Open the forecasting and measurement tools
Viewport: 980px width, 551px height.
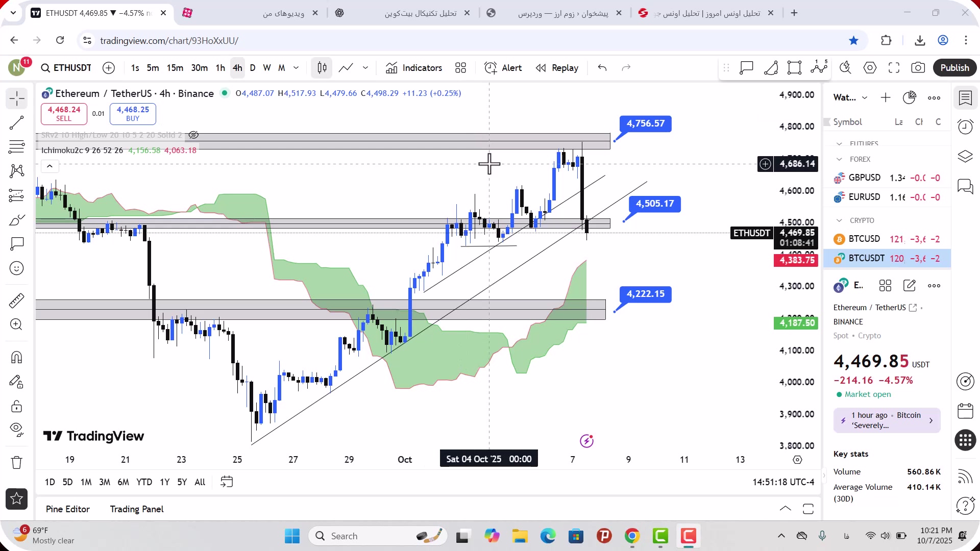16,195
